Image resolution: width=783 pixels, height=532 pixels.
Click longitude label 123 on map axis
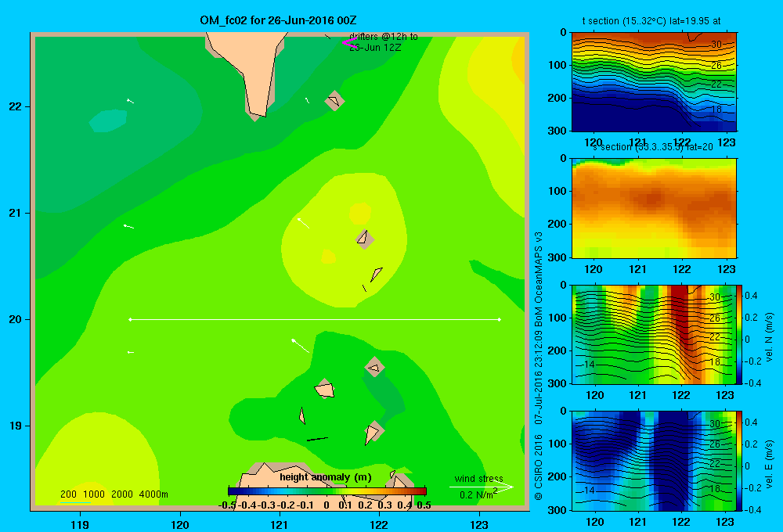click(x=479, y=524)
